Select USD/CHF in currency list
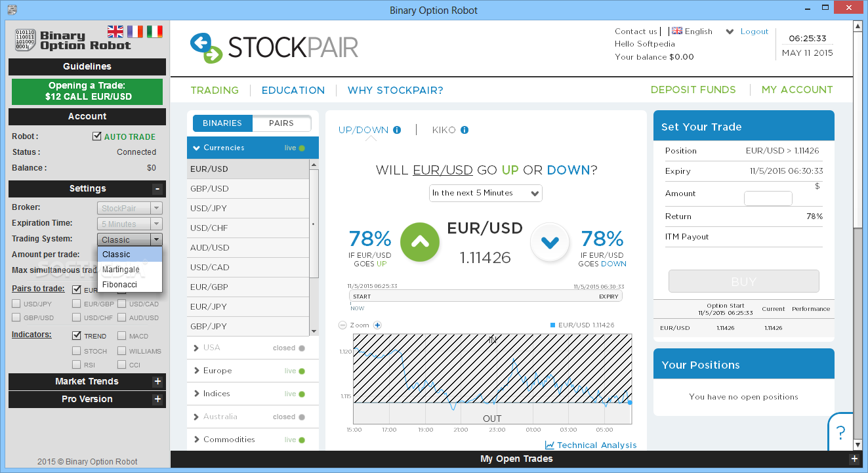868x473 pixels. 248,228
